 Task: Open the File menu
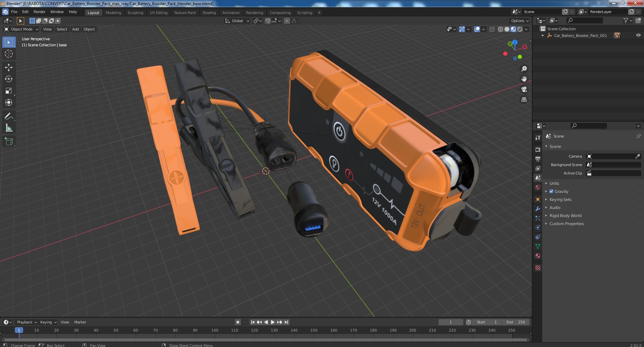point(14,12)
